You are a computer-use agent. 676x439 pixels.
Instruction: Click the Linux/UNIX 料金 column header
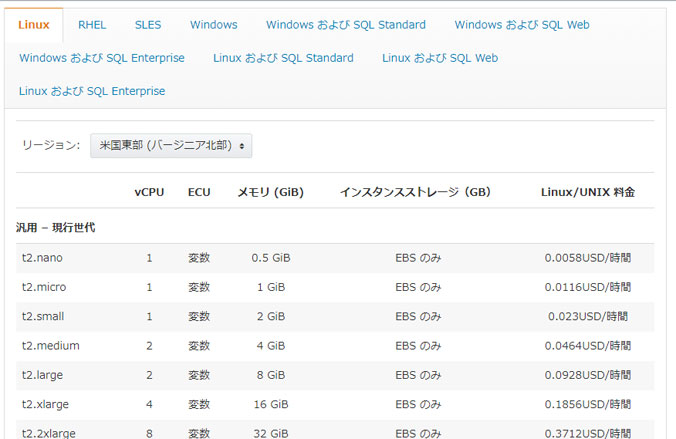588,192
